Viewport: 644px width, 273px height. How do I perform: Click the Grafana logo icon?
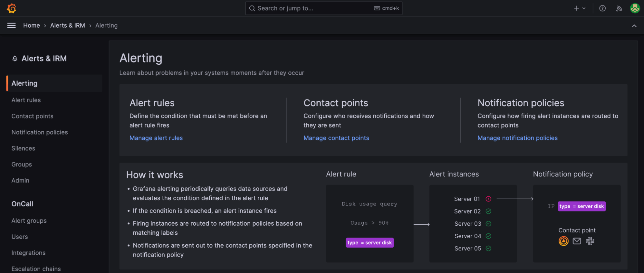[12, 8]
